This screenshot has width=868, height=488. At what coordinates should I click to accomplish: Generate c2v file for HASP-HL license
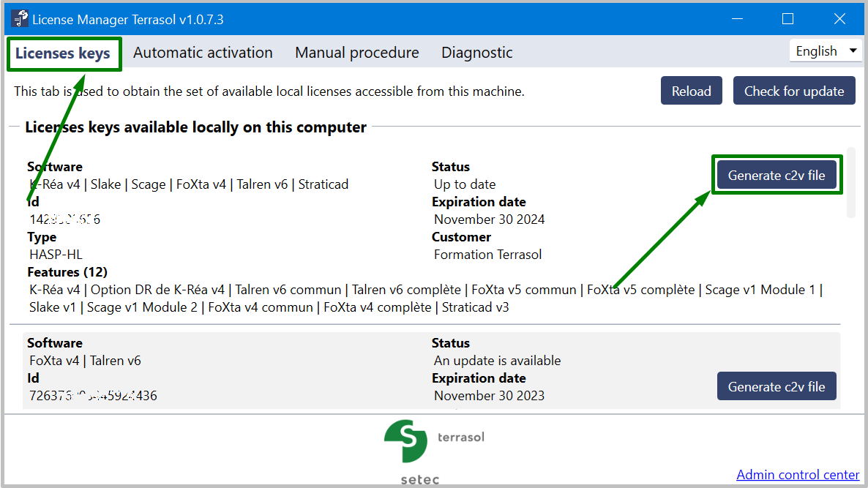[x=776, y=175]
